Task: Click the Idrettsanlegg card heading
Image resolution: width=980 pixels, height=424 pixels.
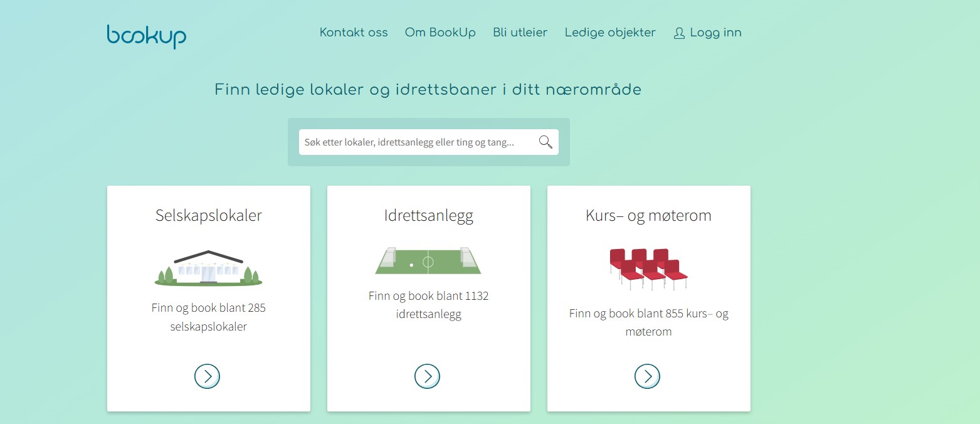Action: click(428, 216)
